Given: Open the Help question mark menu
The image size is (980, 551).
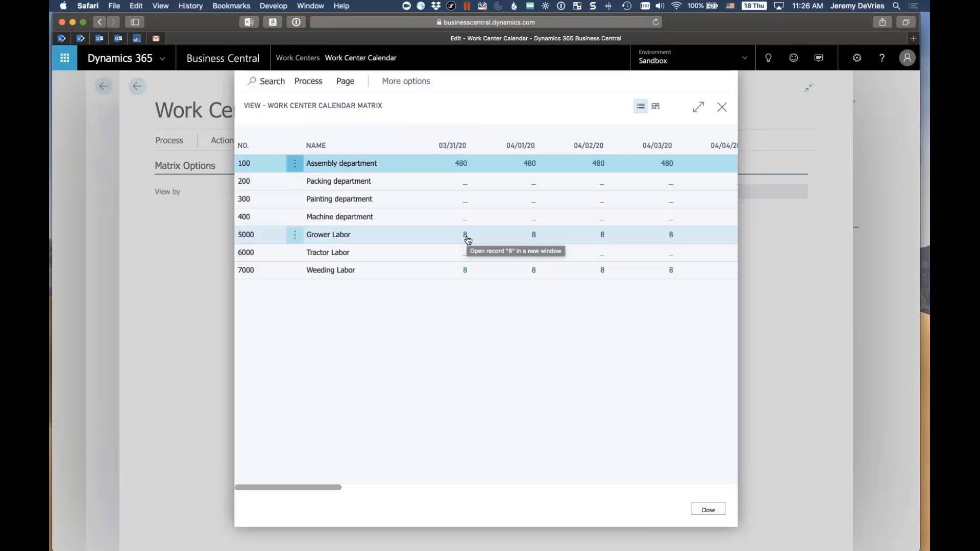Looking at the screenshot, I should coord(881,58).
